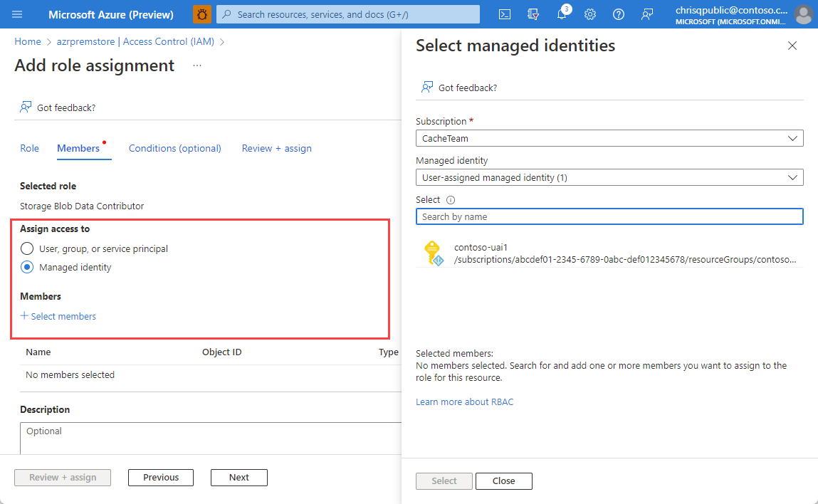Expand the Managed identity type dropdown
Viewport: 818px width, 504px height.
609,177
